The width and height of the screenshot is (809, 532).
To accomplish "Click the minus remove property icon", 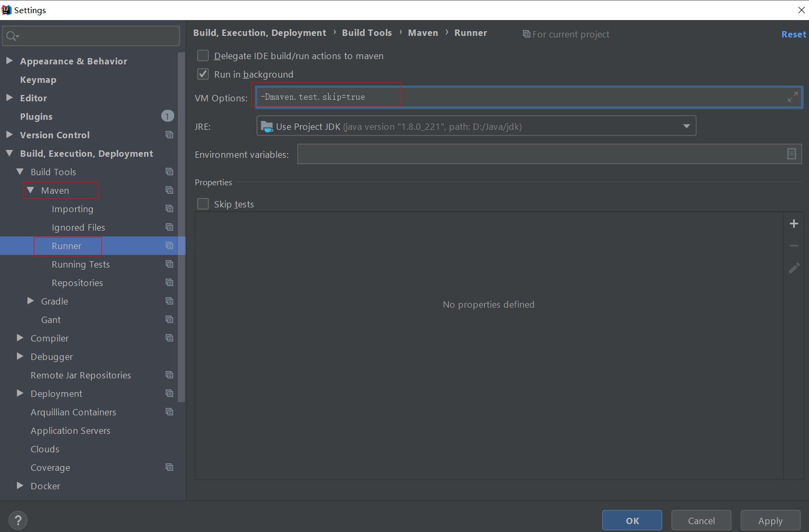I will click(794, 246).
